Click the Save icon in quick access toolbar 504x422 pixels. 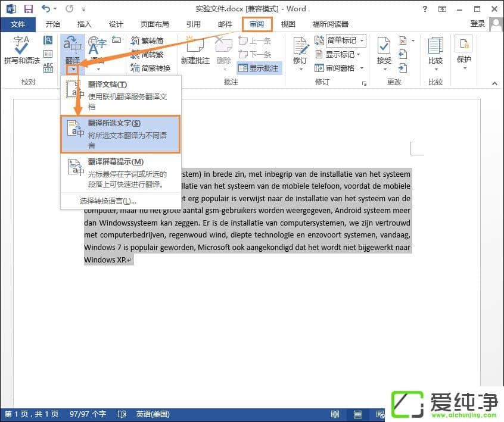(x=28, y=9)
